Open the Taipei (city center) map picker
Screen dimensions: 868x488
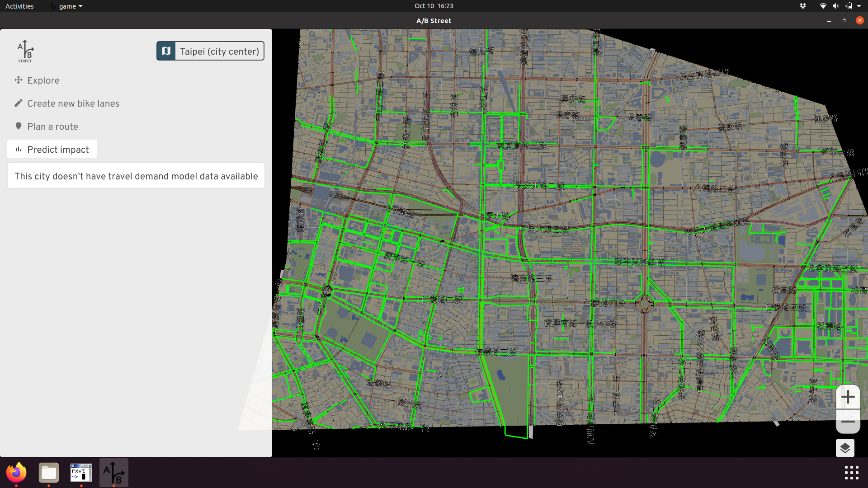coord(210,51)
